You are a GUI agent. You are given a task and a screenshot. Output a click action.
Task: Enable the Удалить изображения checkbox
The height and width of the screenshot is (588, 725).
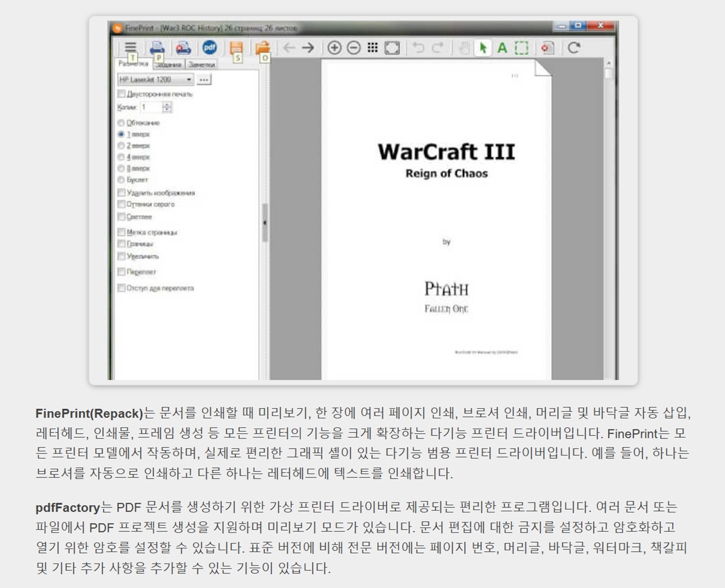tap(121, 193)
